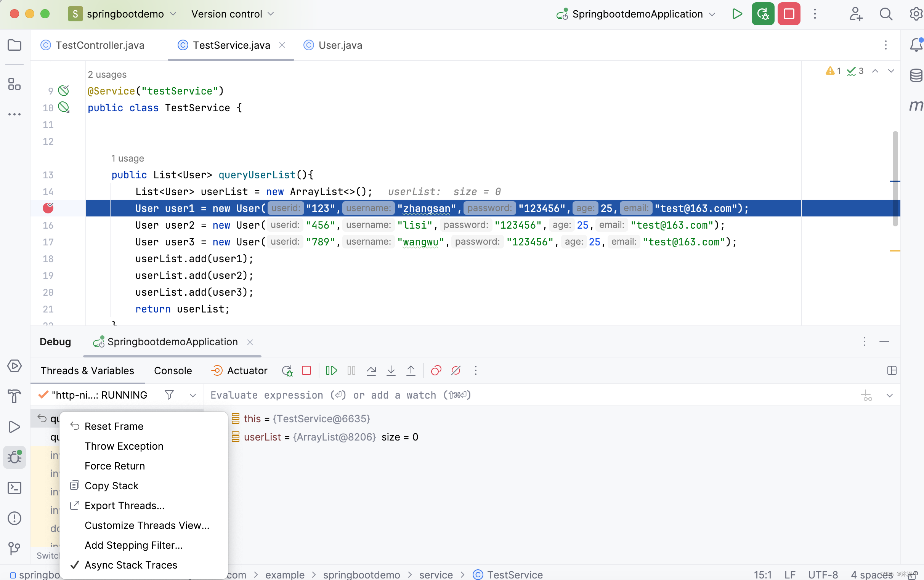
Task: Open the Database tool window icon
Action: (916, 75)
